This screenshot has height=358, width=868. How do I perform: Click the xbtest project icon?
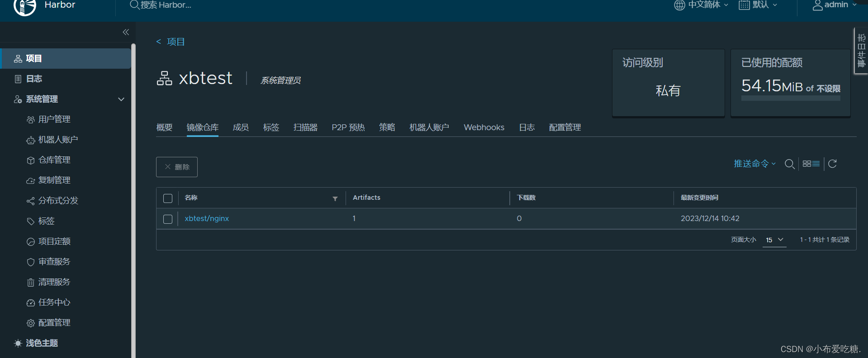click(x=164, y=78)
